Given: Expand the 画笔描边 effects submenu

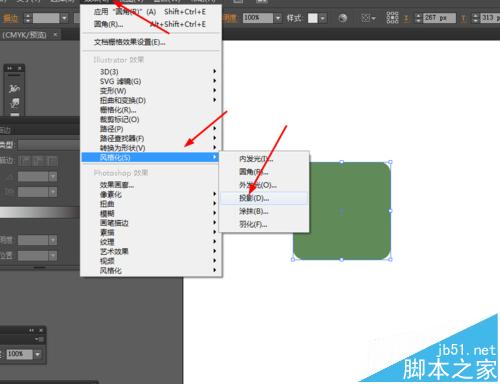Looking at the screenshot, I should coord(150,223).
